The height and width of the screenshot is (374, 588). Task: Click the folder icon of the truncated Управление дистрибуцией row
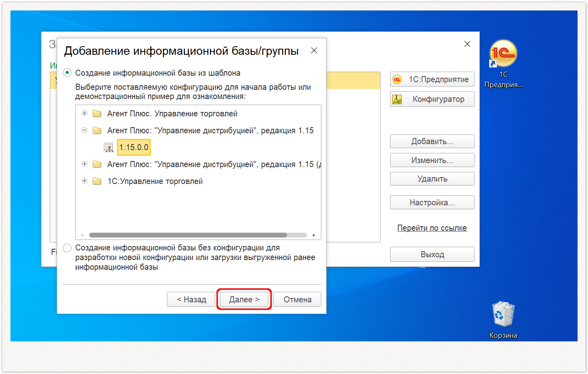pyautogui.click(x=97, y=164)
